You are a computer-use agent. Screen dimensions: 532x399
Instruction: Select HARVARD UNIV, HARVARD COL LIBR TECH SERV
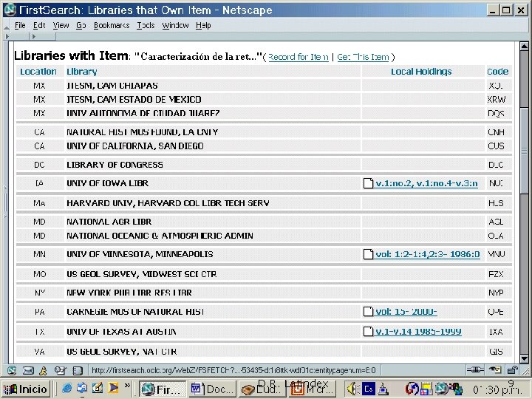tap(168, 203)
